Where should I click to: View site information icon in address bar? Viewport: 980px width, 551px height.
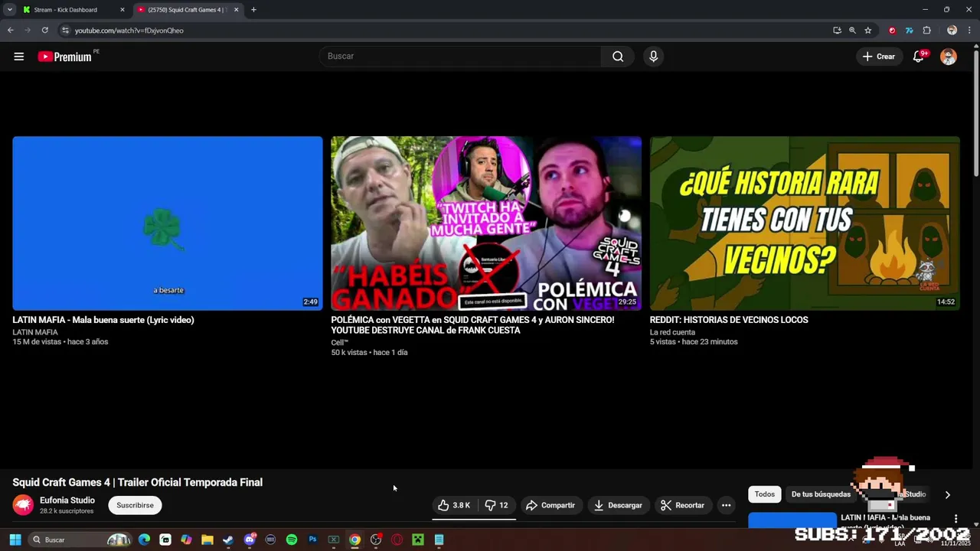coord(65,31)
